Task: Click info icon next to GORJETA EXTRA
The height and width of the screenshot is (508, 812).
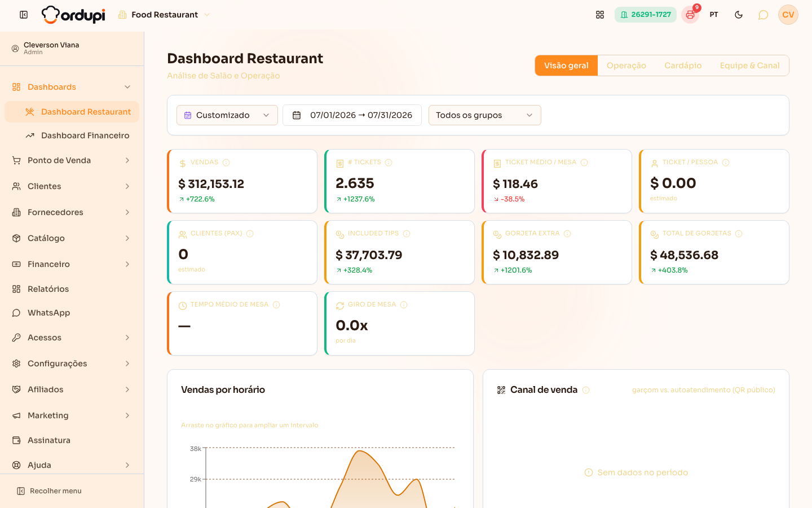Action: coord(567,234)
